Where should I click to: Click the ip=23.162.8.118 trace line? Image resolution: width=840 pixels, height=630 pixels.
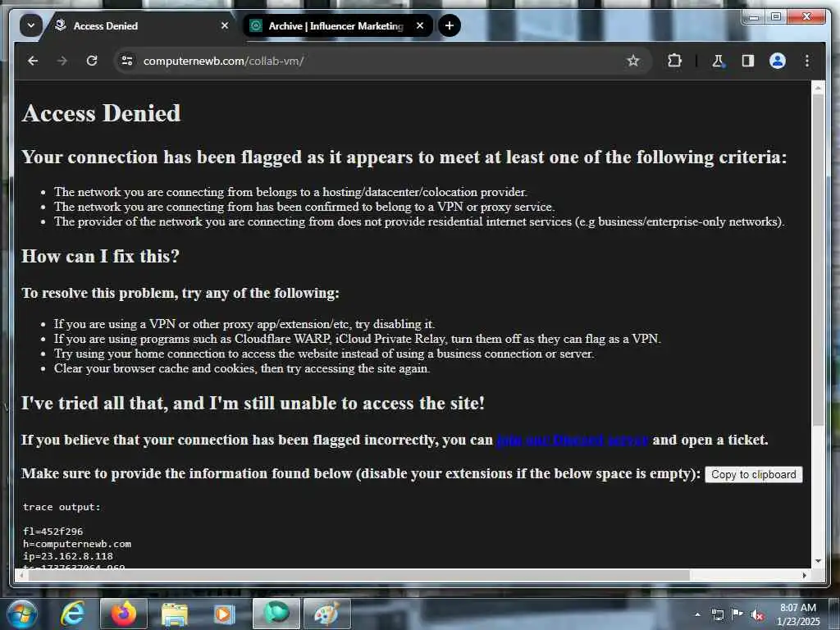click(x=68, y=556)
